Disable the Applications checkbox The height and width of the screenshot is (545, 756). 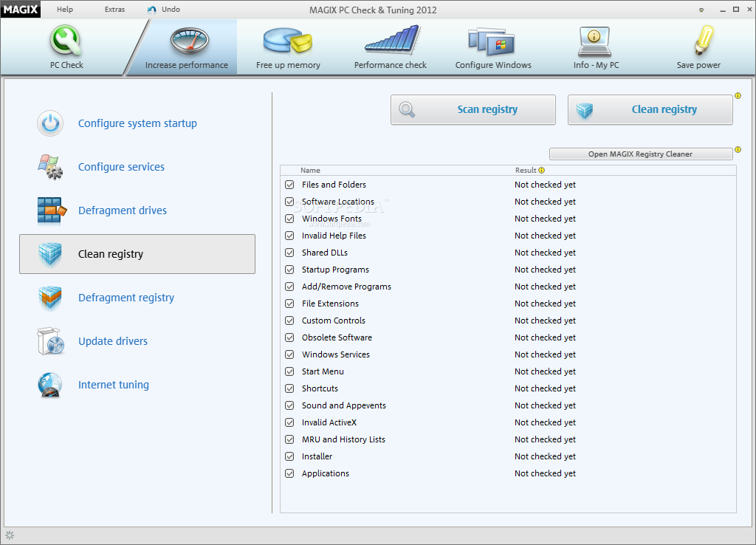click(289, 473)
